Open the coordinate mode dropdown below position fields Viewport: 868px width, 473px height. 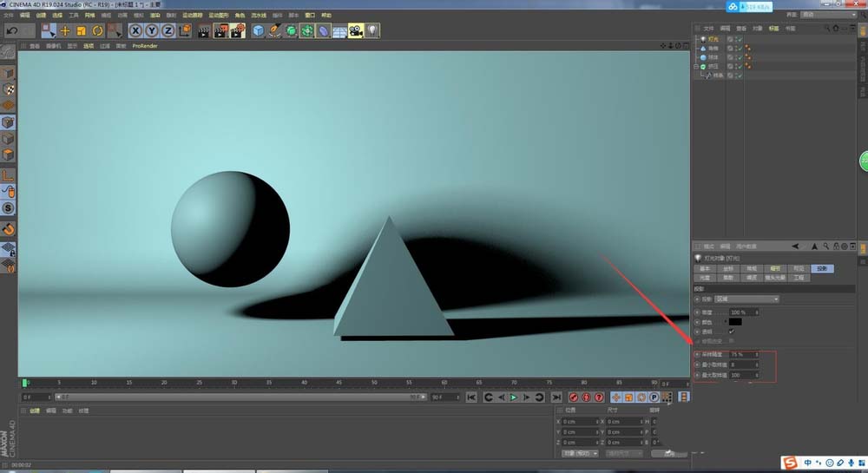[580, 454]
